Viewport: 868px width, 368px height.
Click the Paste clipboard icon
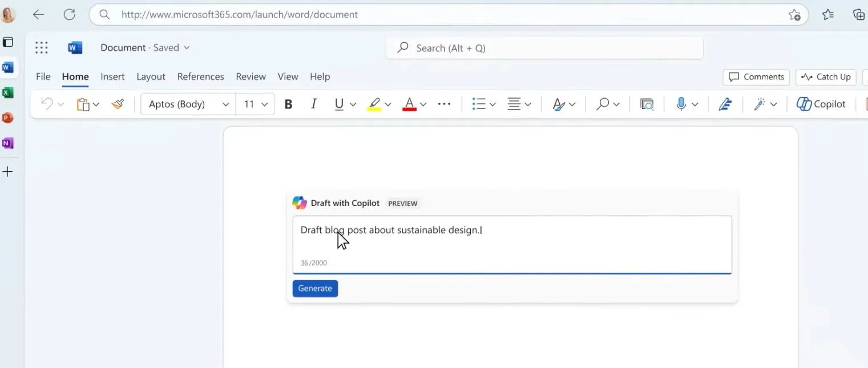(x=83, y=104)
